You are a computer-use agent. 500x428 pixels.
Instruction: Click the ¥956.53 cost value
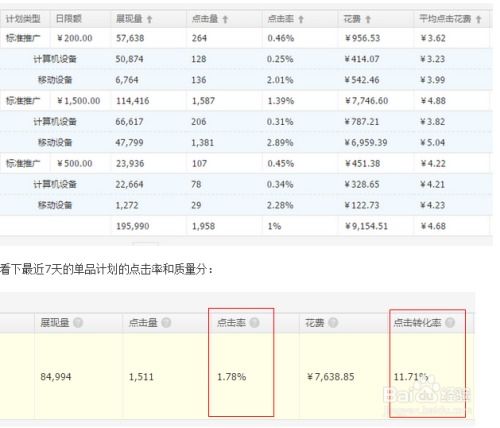(362, 38)
